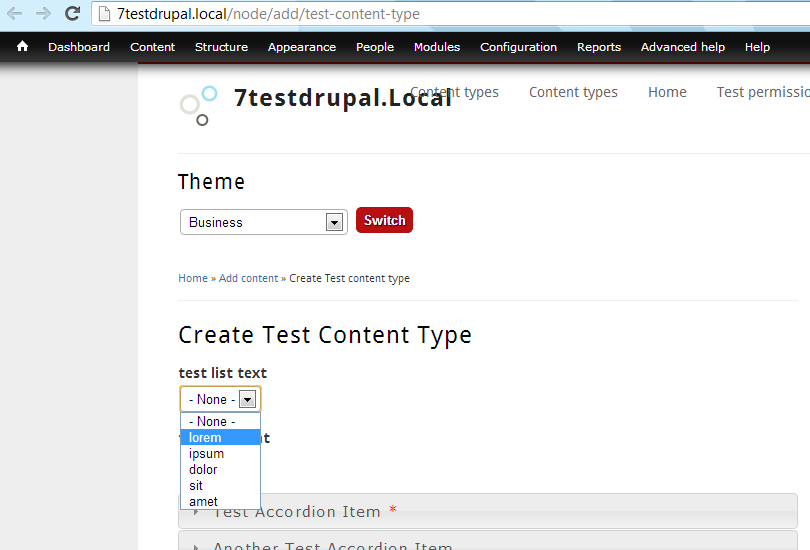
Task: Click the page icon in address bar
Action: [x=104, y=14]
